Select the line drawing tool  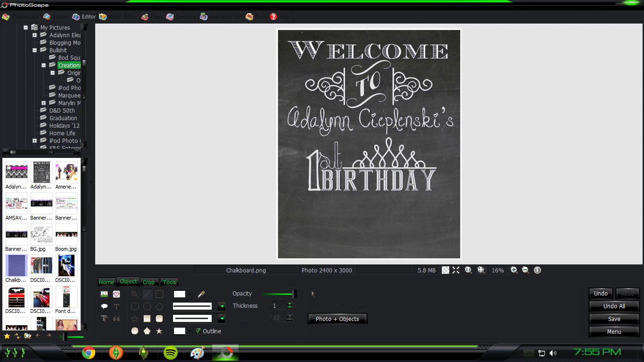(147, 294)
